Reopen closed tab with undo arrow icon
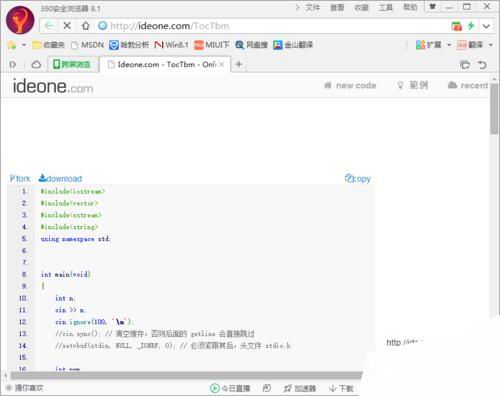500x396 pixels. pos(482,65)
